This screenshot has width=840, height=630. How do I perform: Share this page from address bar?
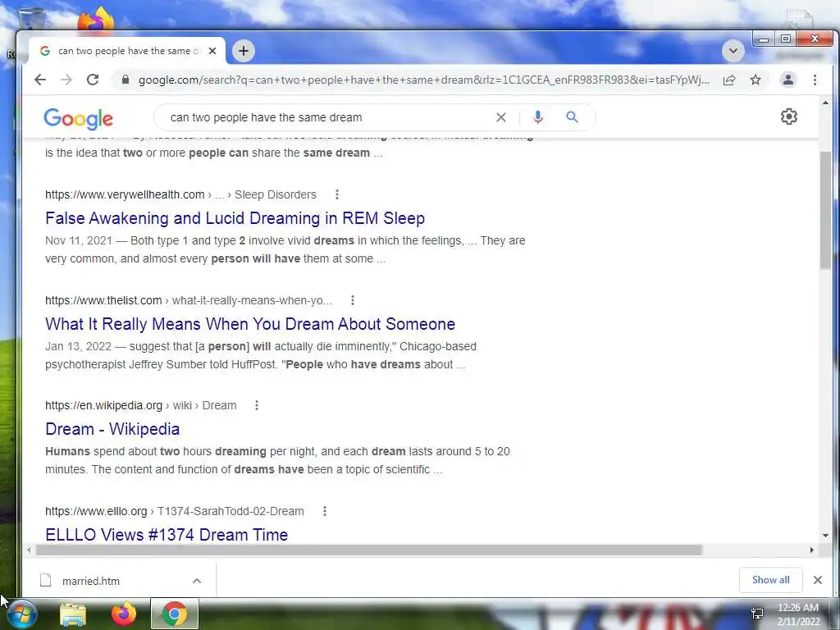(729, 80)
